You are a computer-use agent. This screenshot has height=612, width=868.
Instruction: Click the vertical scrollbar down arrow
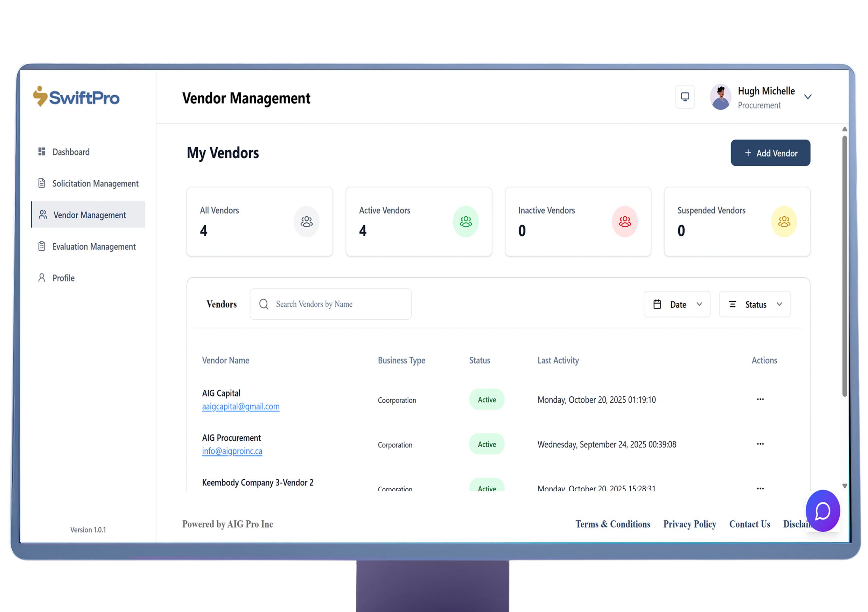pyautogui.click(x=845, y=486)
